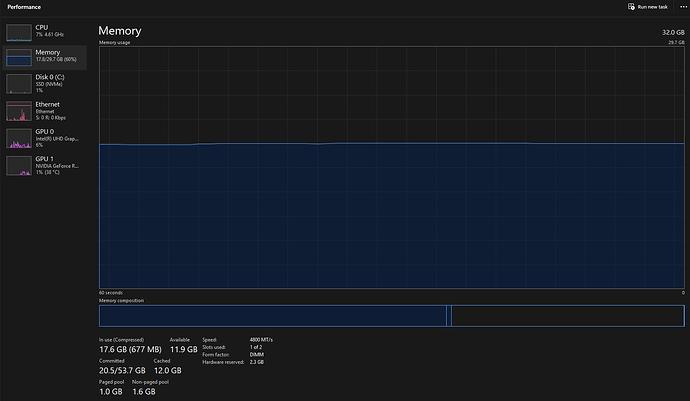Image resolution: width=690 pixels, height=401 pixels.
Task: Select the Ethernet activity graph thumbnail
Action: [19, 111]
